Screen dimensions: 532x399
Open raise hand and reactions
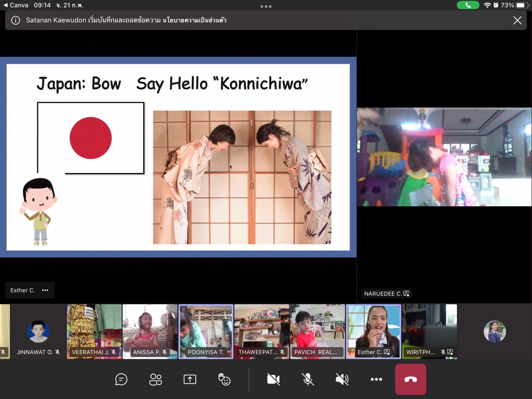coord(224,379)
